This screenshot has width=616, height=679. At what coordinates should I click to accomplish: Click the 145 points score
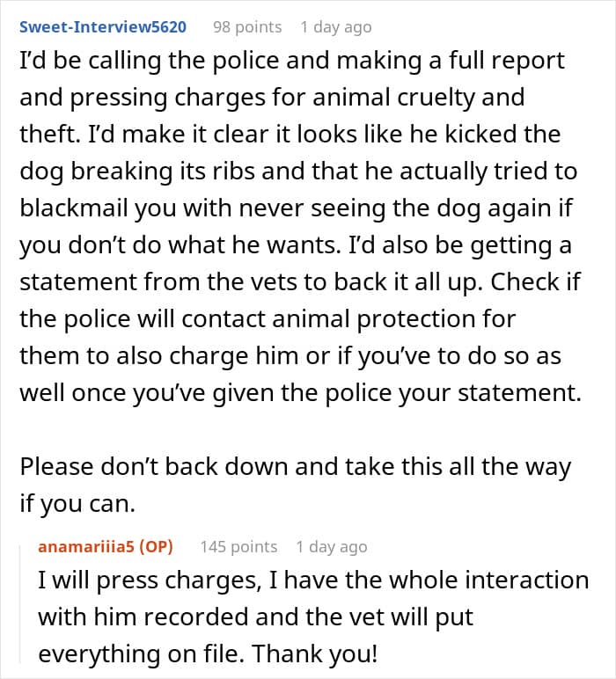pos(238,546)
